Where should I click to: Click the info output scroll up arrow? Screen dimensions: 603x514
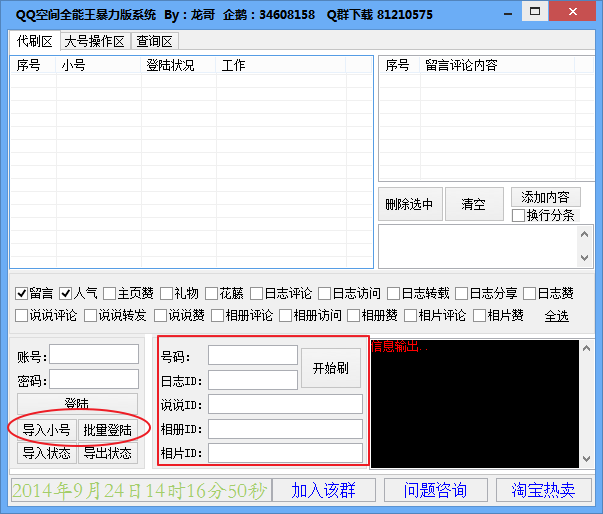pos(586,348)
